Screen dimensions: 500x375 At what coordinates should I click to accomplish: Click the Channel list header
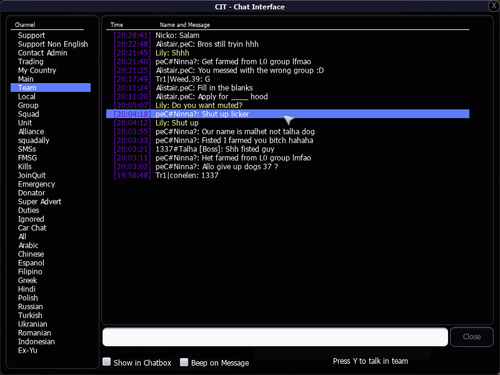[25, 25]
